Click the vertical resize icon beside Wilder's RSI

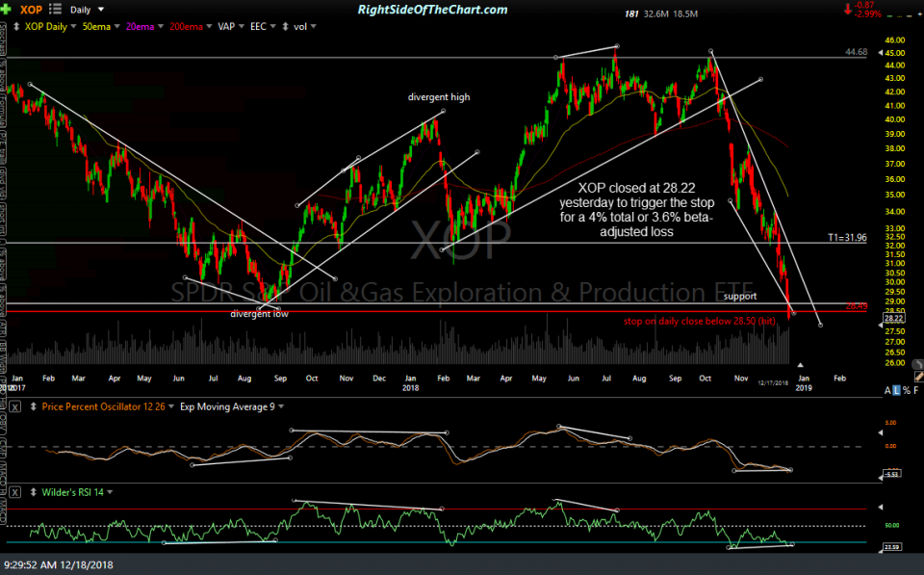click(x=33, y=492)
